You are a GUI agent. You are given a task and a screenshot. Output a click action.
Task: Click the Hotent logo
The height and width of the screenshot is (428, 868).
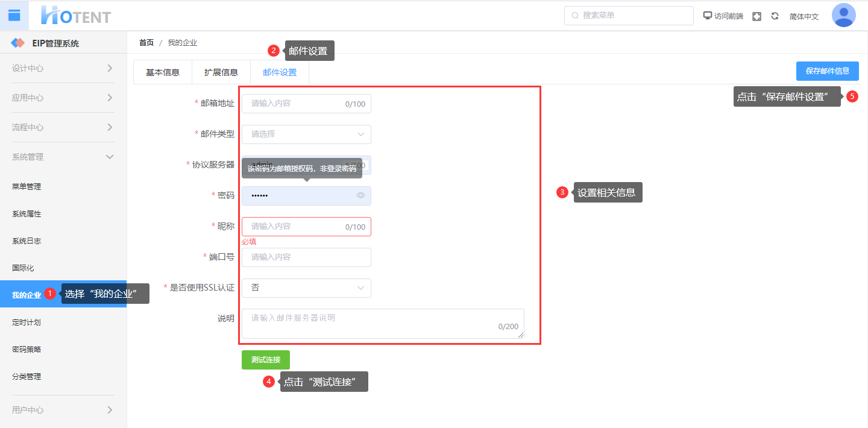tap(76, 15)
